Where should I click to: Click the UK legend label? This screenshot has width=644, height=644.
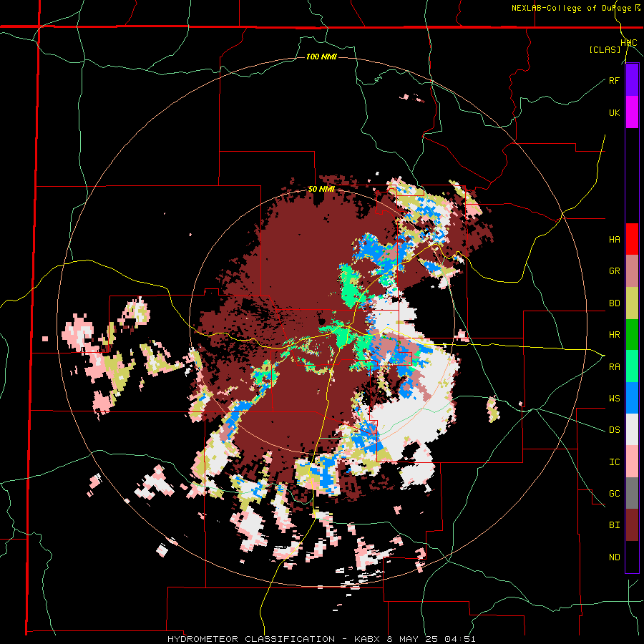pos(614,112)
